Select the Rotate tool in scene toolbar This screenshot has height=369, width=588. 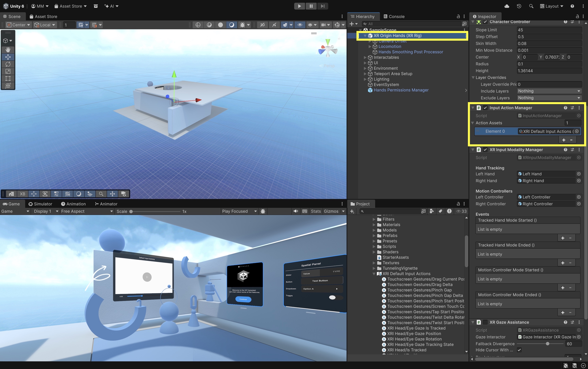pos(8,64)
